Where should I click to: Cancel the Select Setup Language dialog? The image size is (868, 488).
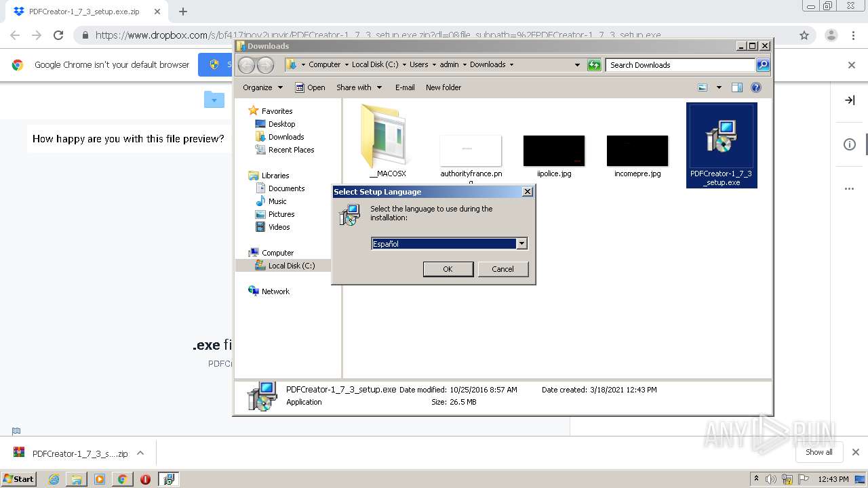pos(502,269)
